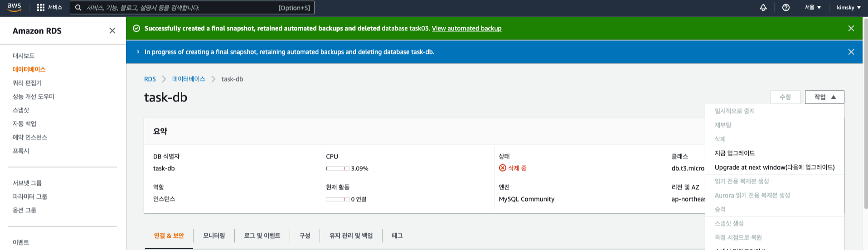Open 옵션 그룹 in the sidebar
This screenshot has width=868, height=250.
[24, 210]
